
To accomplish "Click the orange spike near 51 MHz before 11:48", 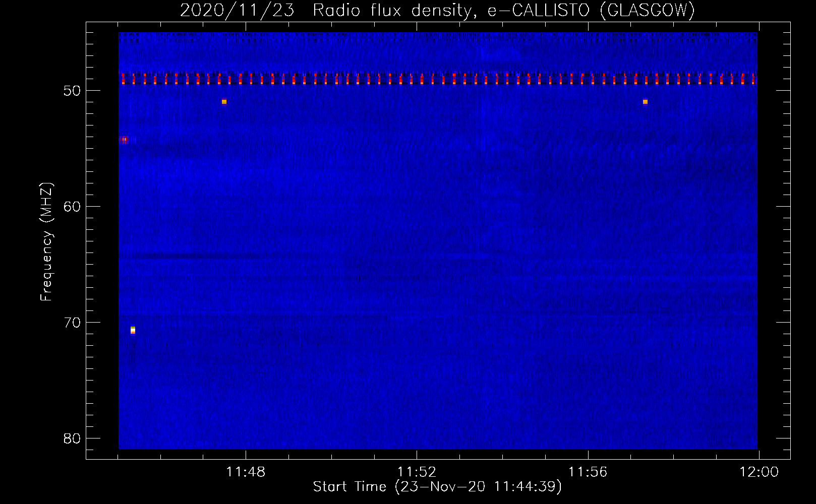I will (224, 102).
